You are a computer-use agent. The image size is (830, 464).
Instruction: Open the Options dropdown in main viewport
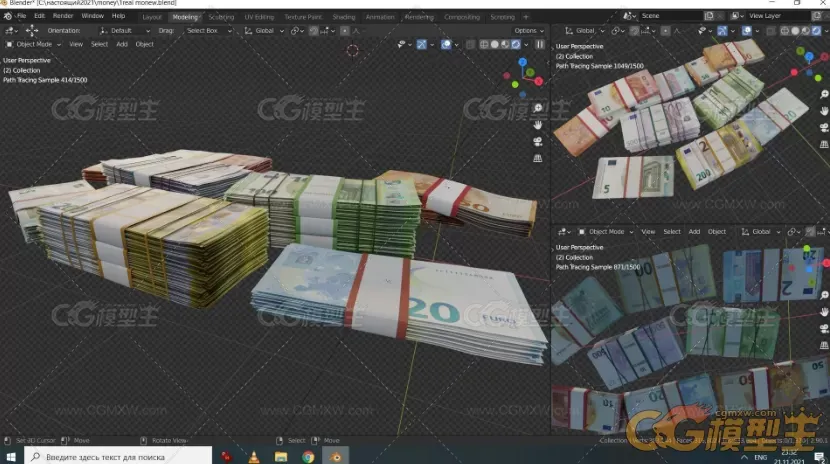(528, 31)
